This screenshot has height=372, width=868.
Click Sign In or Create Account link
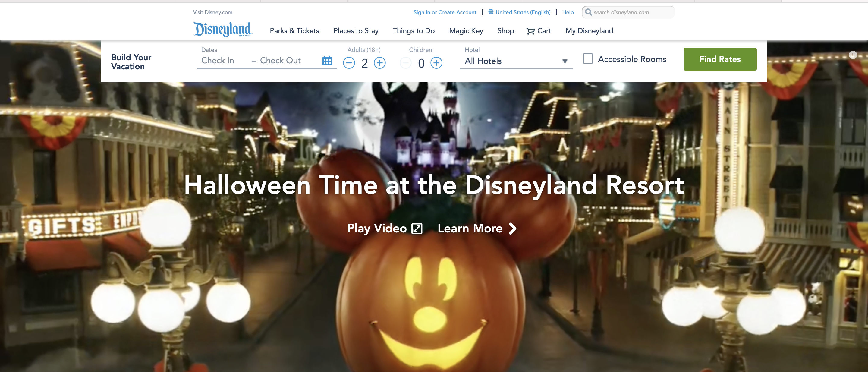[x=445, y=12]
